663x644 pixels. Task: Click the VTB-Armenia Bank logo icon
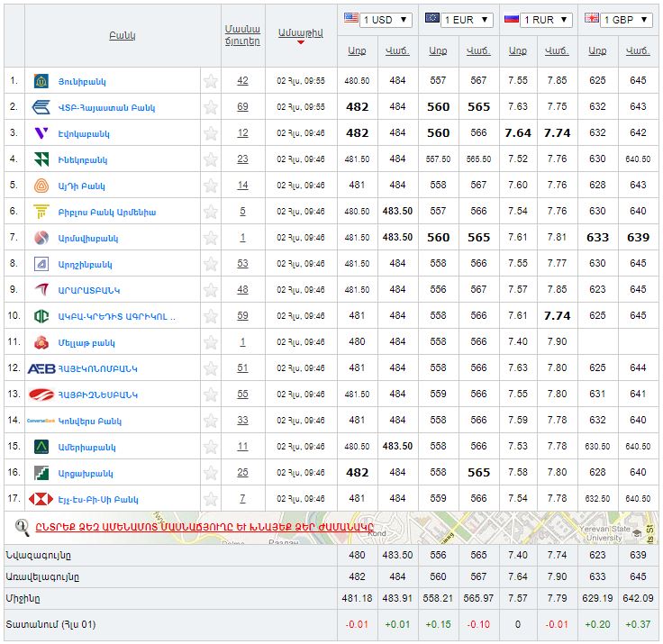point(41,107)
